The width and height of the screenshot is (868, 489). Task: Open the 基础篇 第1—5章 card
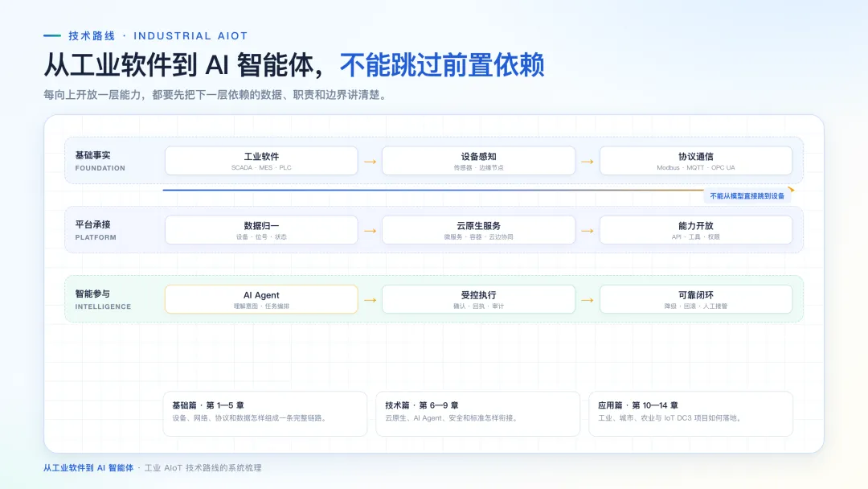pyautogui.click(x=265, y=413)
